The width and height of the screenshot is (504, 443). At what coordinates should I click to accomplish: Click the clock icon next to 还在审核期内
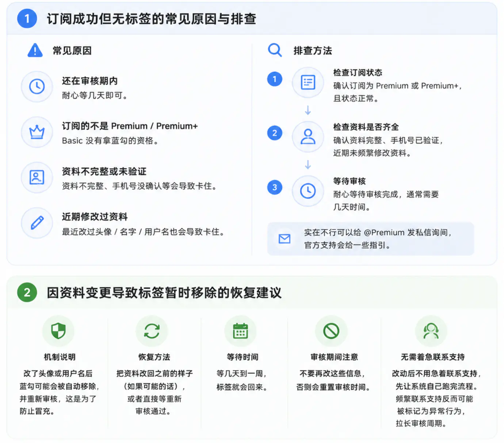click(37, 87)
